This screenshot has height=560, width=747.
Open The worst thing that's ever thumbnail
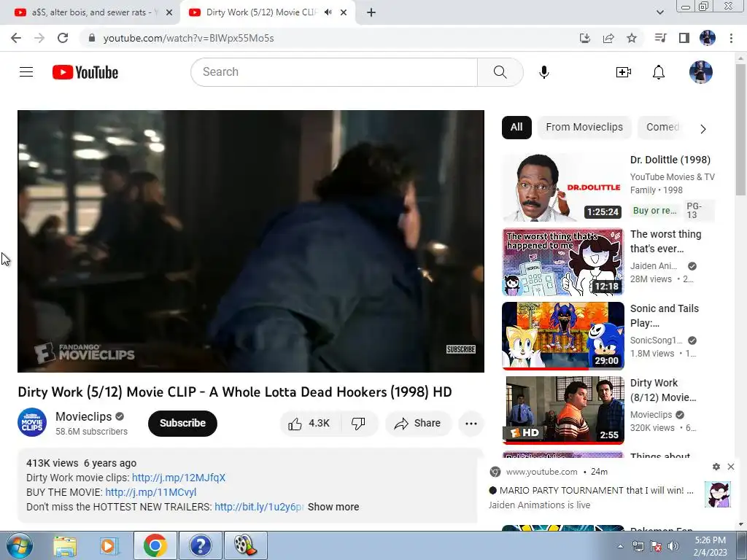(562, 262)
